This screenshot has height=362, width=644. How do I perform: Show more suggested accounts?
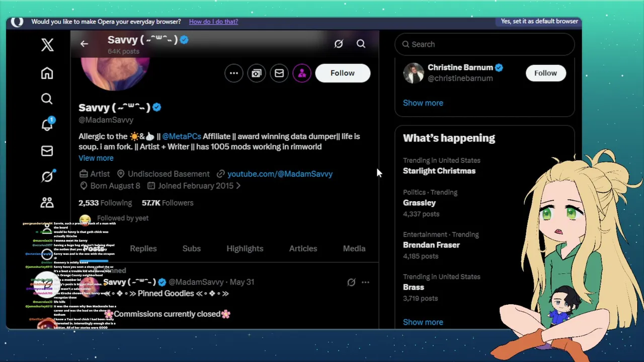(x=423, y=103)
